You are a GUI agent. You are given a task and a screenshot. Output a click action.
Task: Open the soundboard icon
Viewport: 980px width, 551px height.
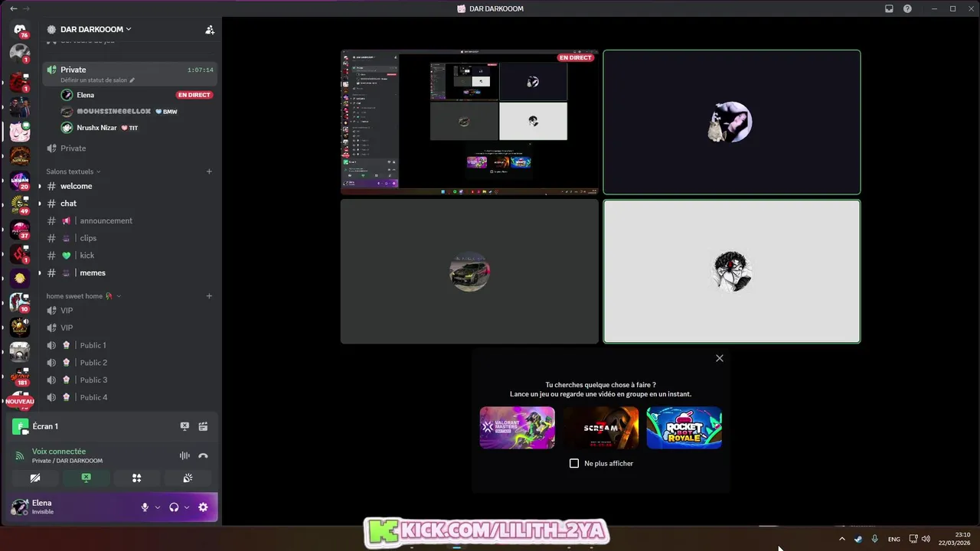point(188,478)
